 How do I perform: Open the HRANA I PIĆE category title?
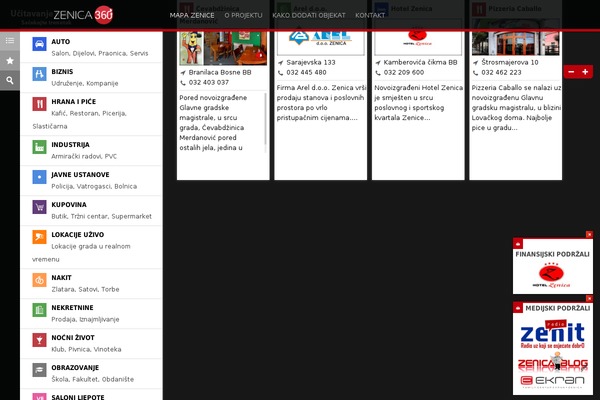(74, 101)
